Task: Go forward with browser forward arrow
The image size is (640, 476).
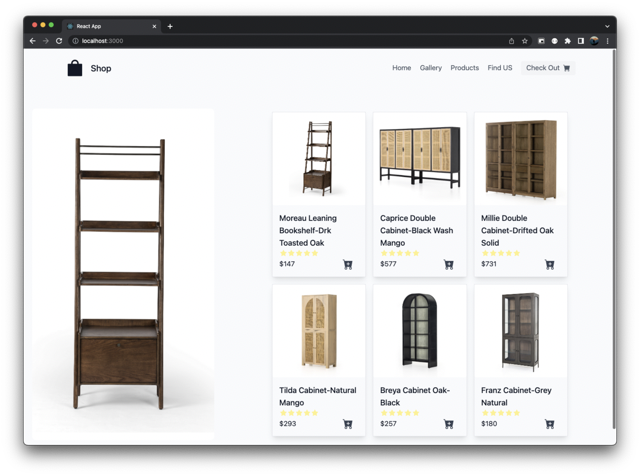Action: coord(46,41)
